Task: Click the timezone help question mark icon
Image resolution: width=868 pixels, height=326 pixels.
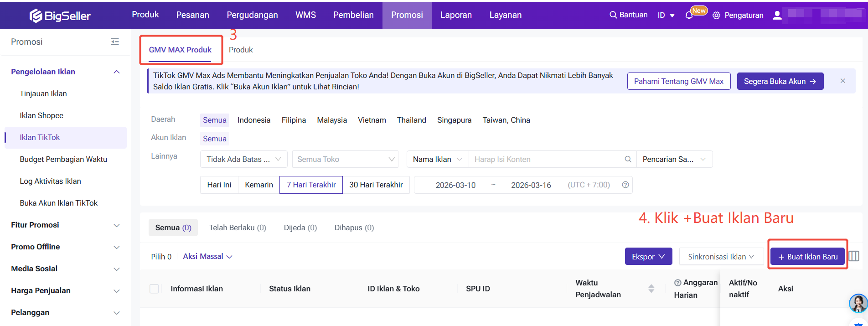Action: point(625,185)
